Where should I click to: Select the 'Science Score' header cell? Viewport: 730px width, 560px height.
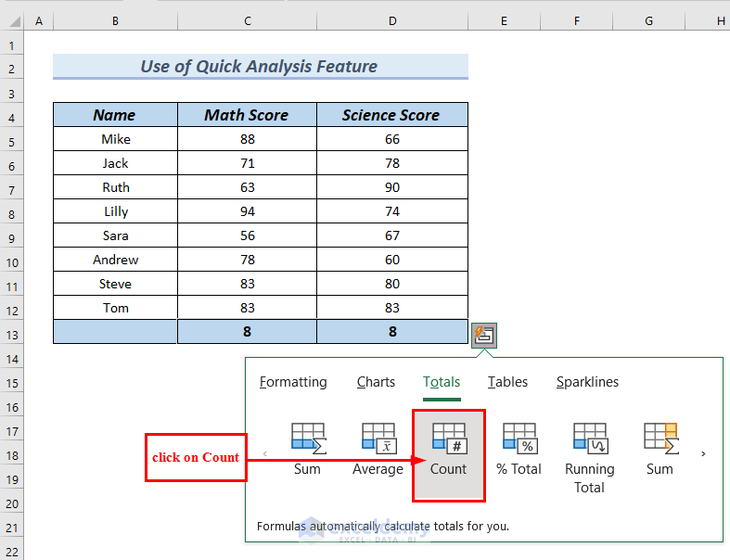392,115
